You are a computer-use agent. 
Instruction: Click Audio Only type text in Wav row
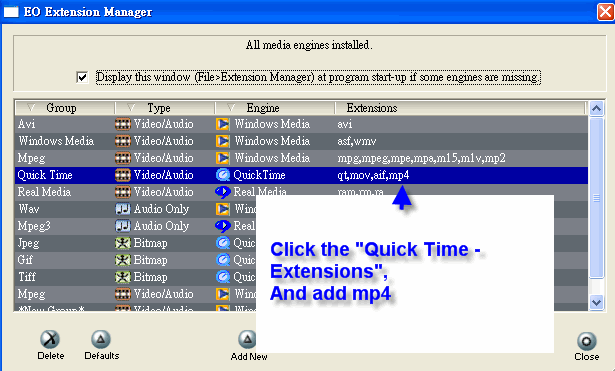click(161, 209)
